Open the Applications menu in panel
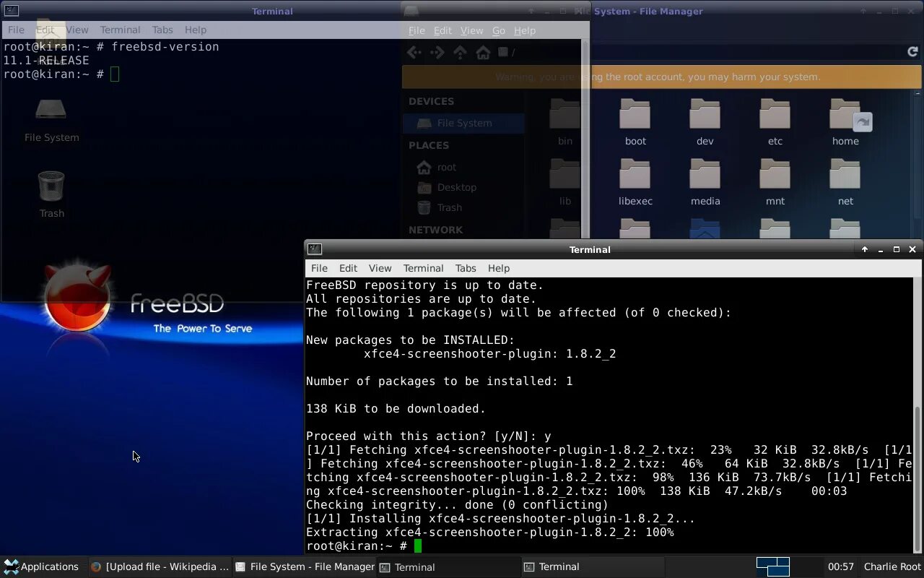The height and width of the screenshot is (578, 924). (x=41, y=566)
